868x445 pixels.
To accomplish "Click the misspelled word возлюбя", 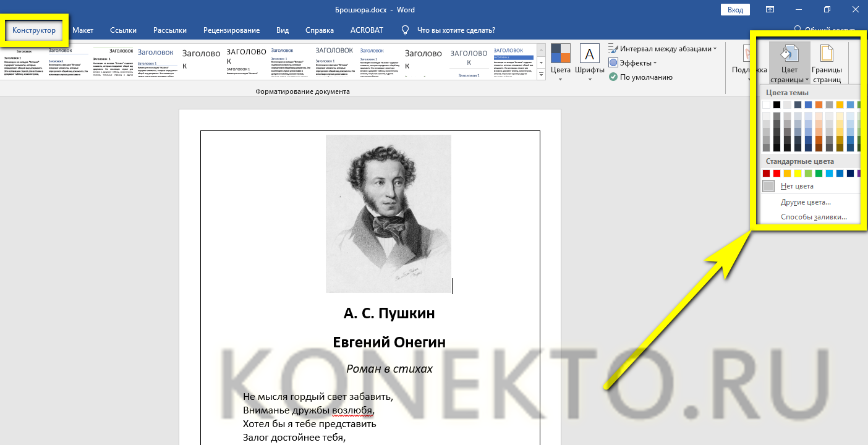I will 353,410.
